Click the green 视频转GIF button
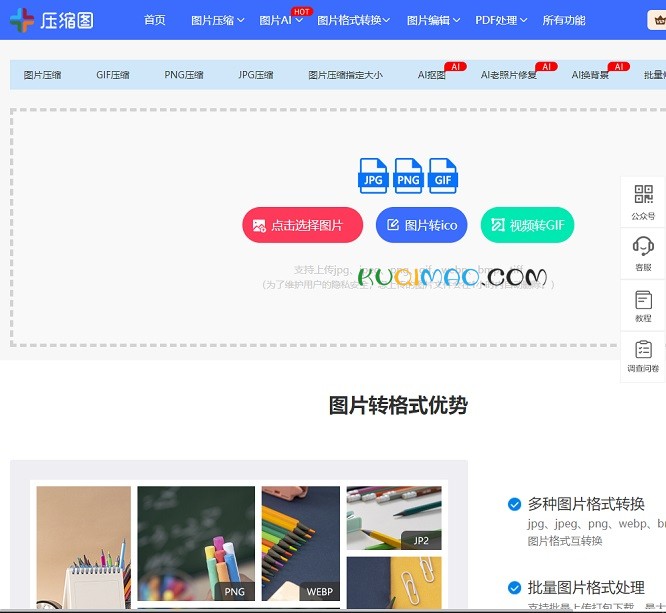This screenshot has height=613, width=666. 527,225
